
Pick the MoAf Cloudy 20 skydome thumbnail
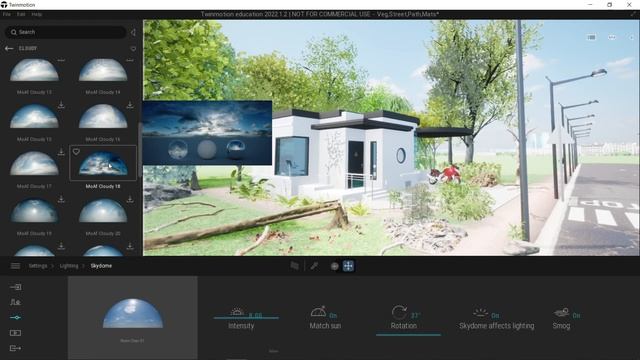103,211
